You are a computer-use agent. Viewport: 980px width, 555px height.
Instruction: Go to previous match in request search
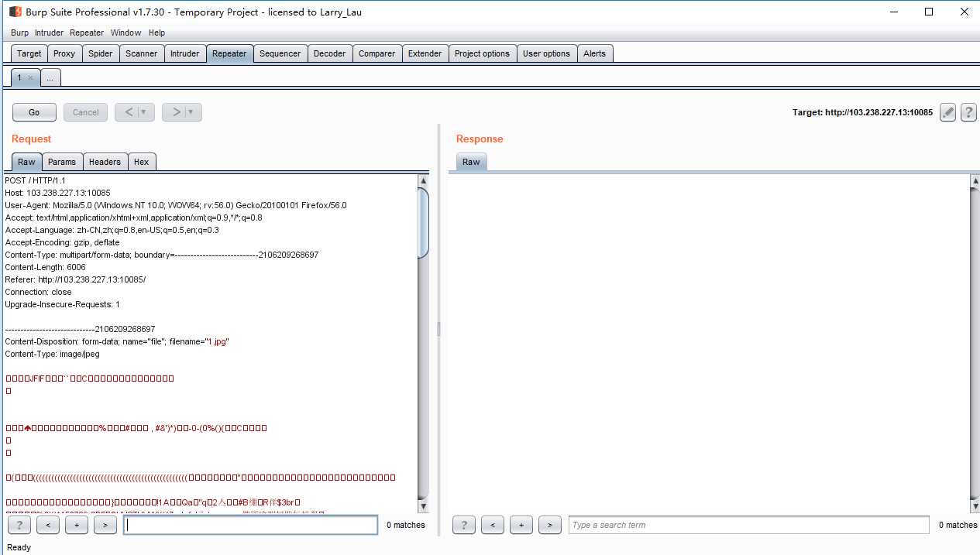pos(48,525)
